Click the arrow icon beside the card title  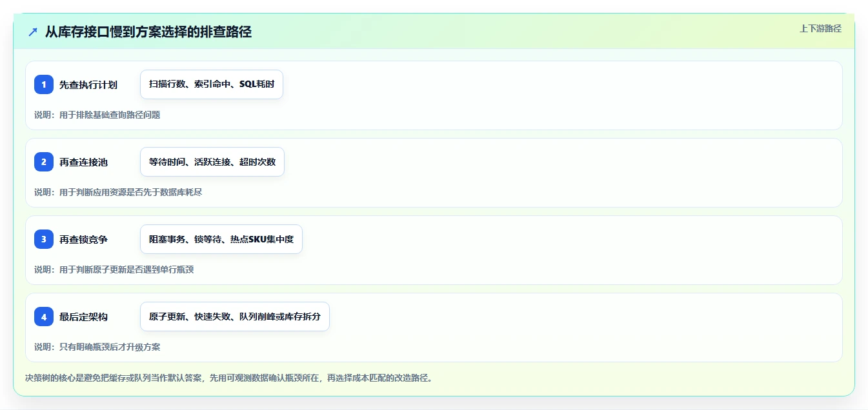[x=33, y=32]
